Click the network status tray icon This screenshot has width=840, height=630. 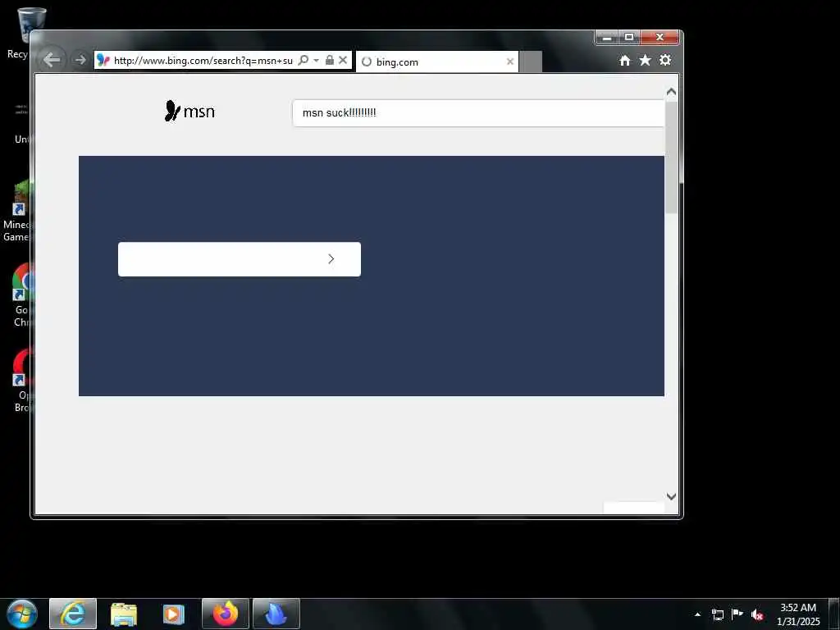pyautogui.click(x=717, y=614)
